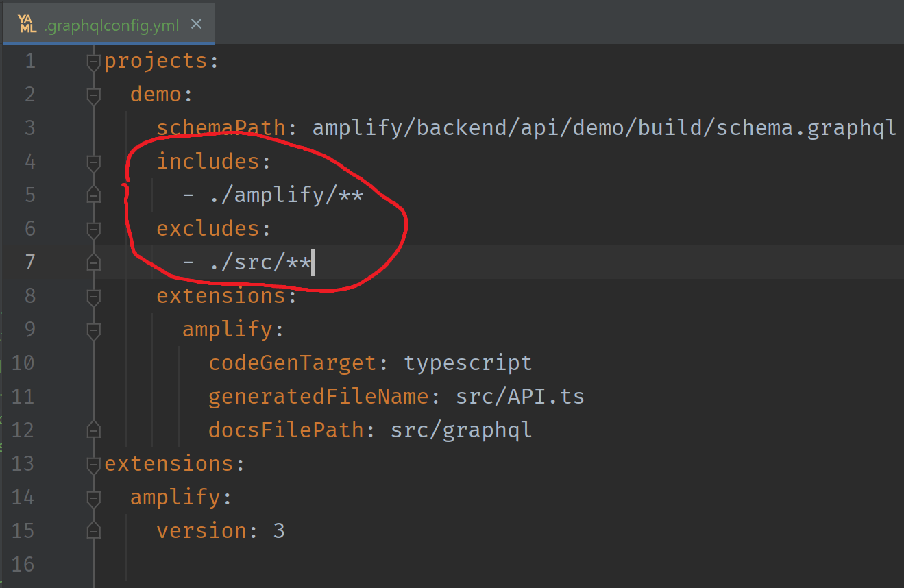Close the .graphqlconfig.yml editor tab
Viewport: 904px width, 588px height.
pyautogui.click(x=196, y=22)
